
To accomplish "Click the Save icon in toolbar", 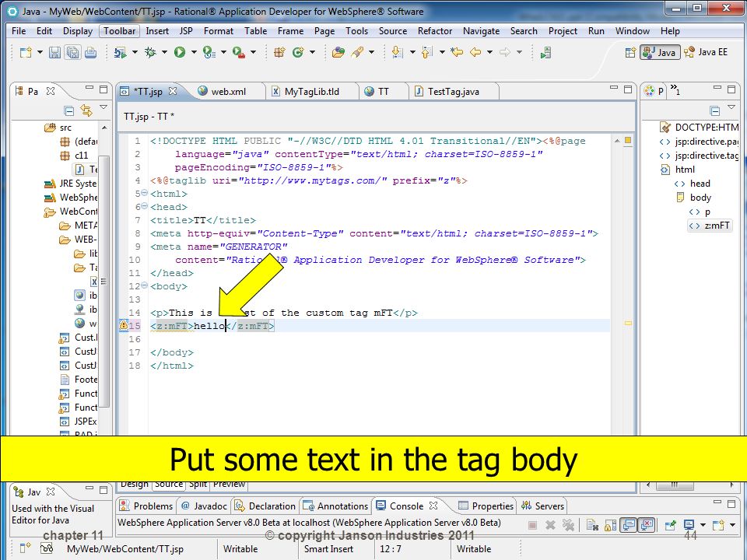I will click(x=54, y=52).
